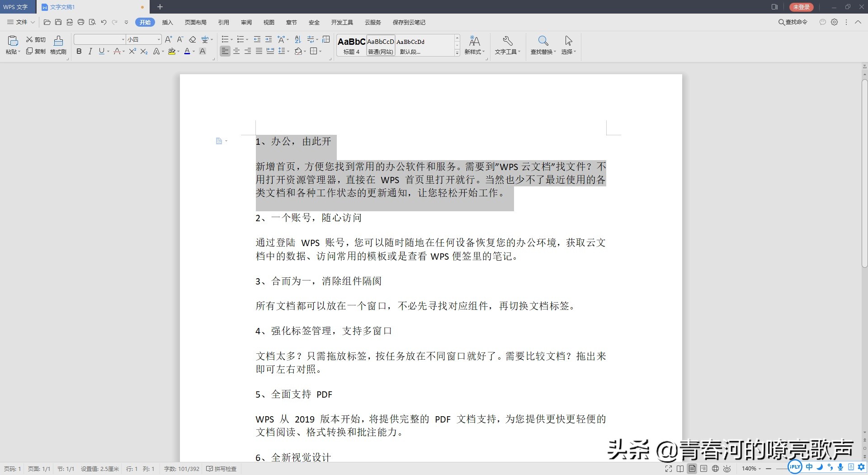Expand the bullet list dropdown arrow
This screenshot has width=868, height=475.
coord(231,39)
